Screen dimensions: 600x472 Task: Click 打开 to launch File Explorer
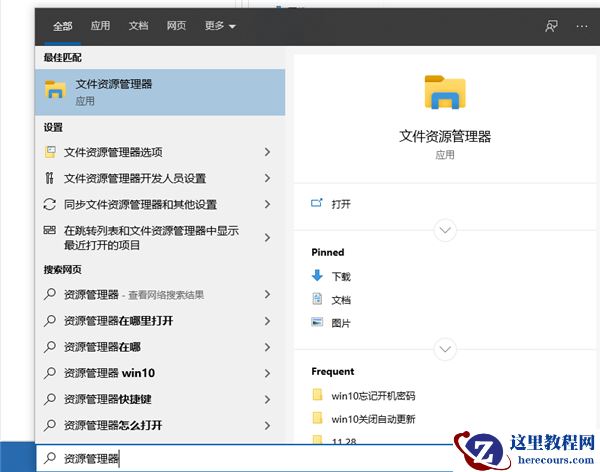click(x=341, y=204)
